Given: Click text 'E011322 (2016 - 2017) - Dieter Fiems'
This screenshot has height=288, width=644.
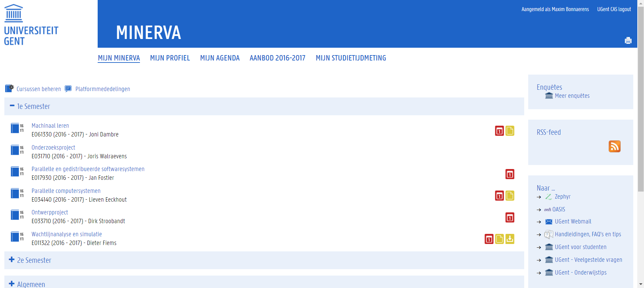Looking at the screenshot, I should (x=74, y=243).
